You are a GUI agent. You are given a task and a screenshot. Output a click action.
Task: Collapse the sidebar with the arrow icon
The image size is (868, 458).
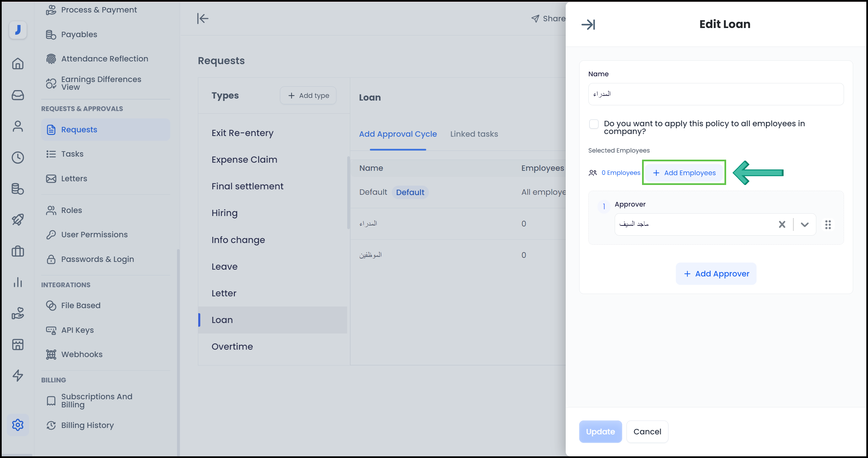[203, 19]
